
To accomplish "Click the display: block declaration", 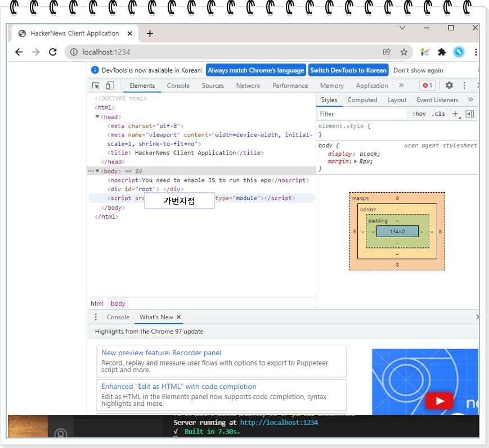I will point(354,154).
